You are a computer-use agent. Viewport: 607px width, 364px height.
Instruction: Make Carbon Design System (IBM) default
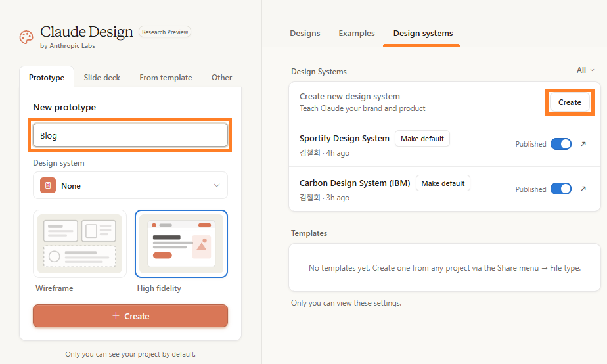[x=443, y=183]
